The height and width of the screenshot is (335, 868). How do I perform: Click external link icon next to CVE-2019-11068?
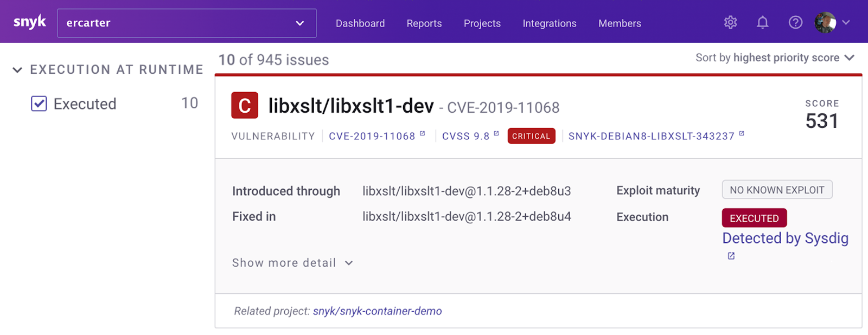click(422, 133)
